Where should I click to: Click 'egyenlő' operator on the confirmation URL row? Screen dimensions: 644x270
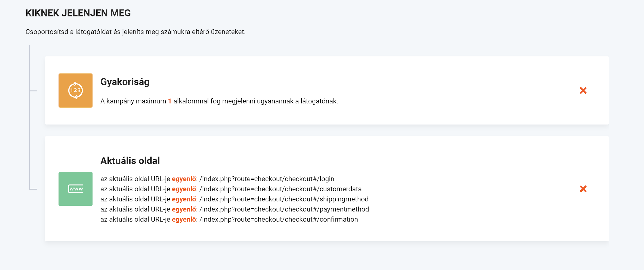(x=184, y=219)
